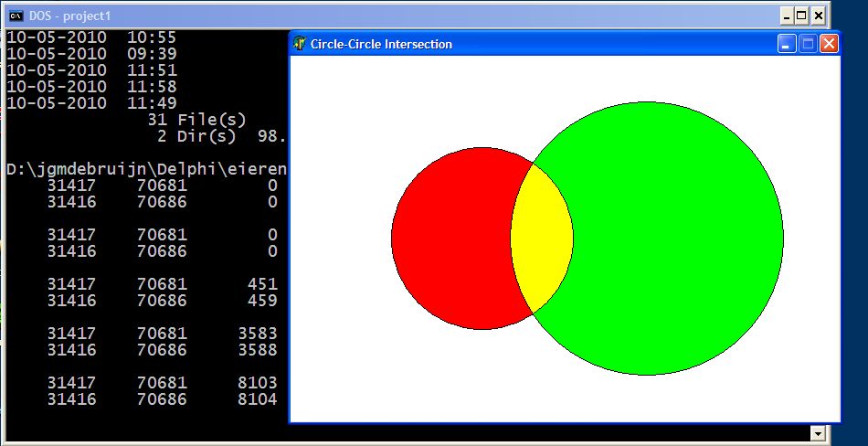Click the red circle region
The image size is (868, 446).
coord(448,239)
